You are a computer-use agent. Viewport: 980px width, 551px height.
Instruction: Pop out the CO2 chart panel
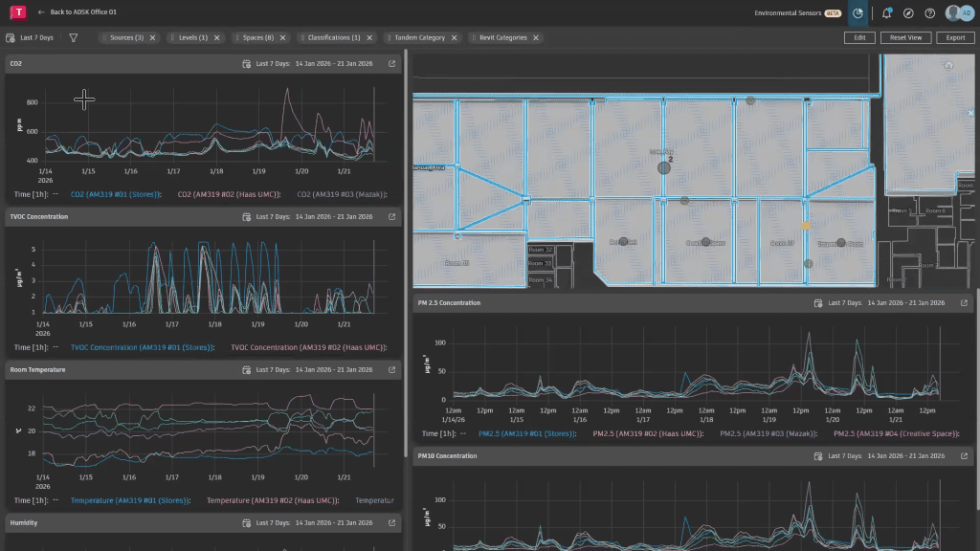391,64
